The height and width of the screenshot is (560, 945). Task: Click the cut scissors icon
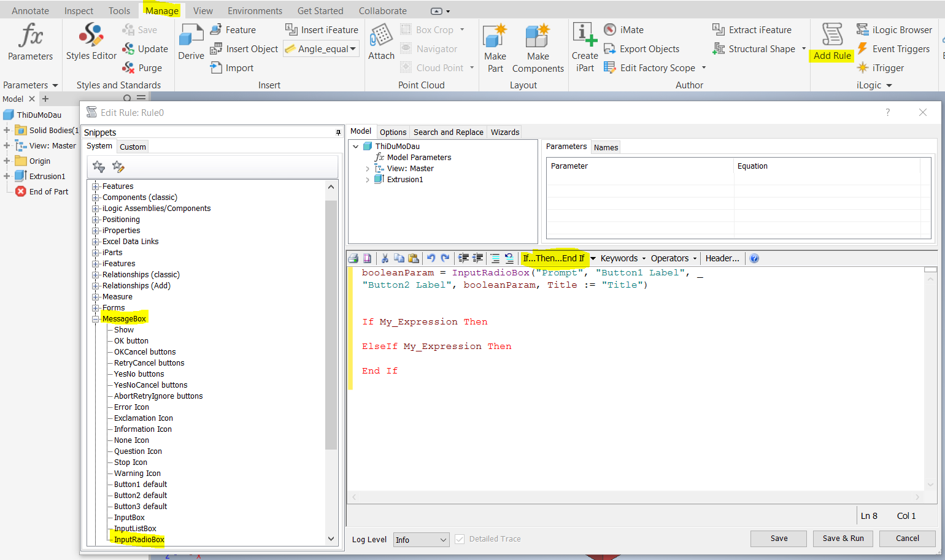tap(385, 258)
